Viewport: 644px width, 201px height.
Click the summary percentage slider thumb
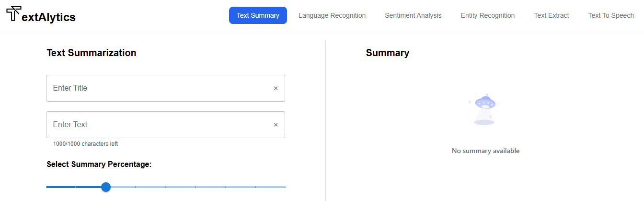pyautogui.click(x=106, y=187)
